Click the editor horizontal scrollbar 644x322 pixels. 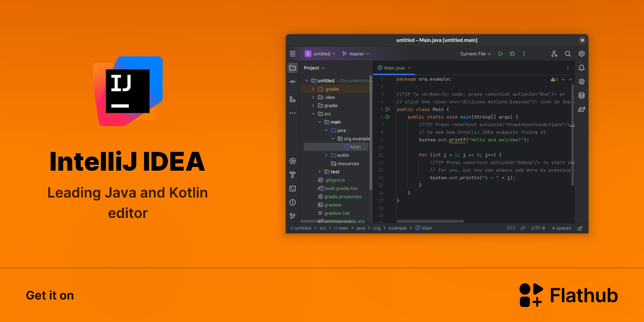coord(430,221)
